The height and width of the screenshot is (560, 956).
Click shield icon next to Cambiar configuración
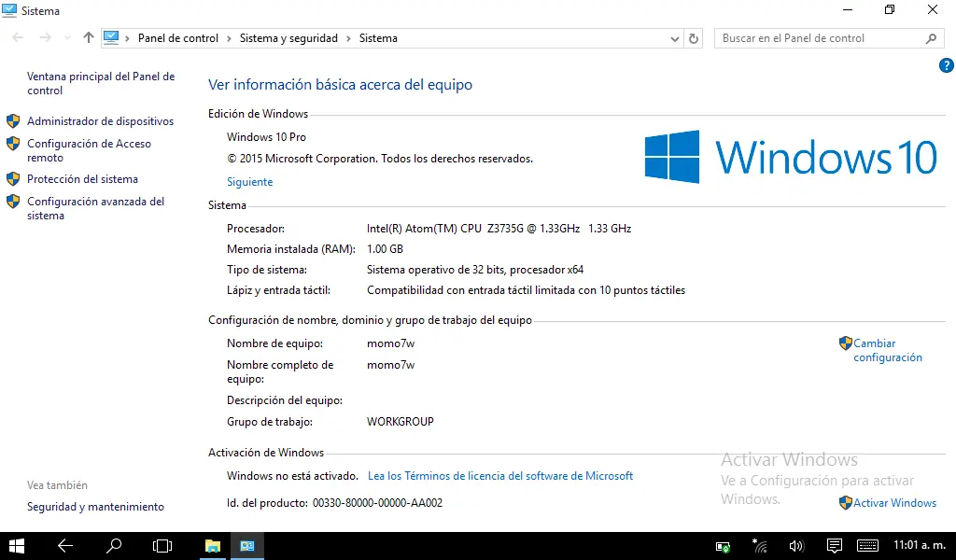(x=845, y=343)
